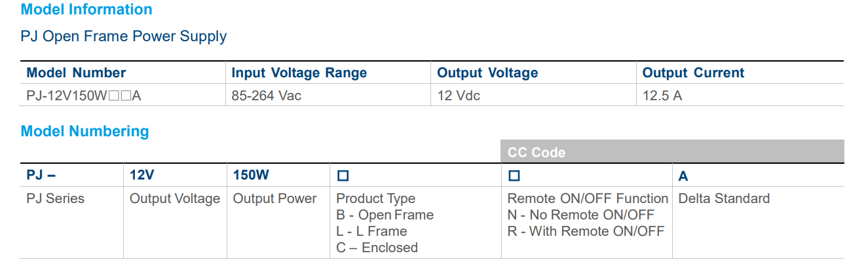Click the Model Numbering heading

point(85,132)
